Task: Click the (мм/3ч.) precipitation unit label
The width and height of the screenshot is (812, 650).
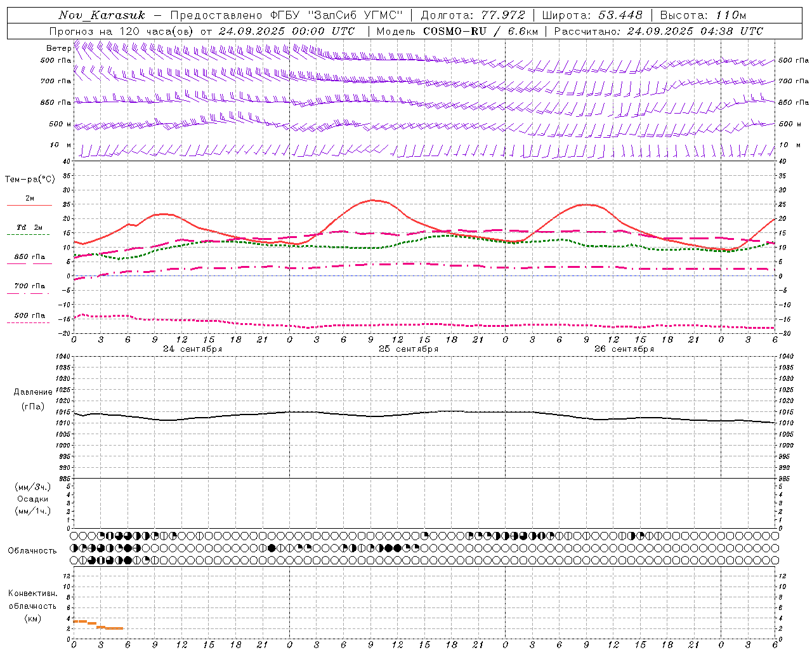Action: pyautogui.click(x=33, y=487)
